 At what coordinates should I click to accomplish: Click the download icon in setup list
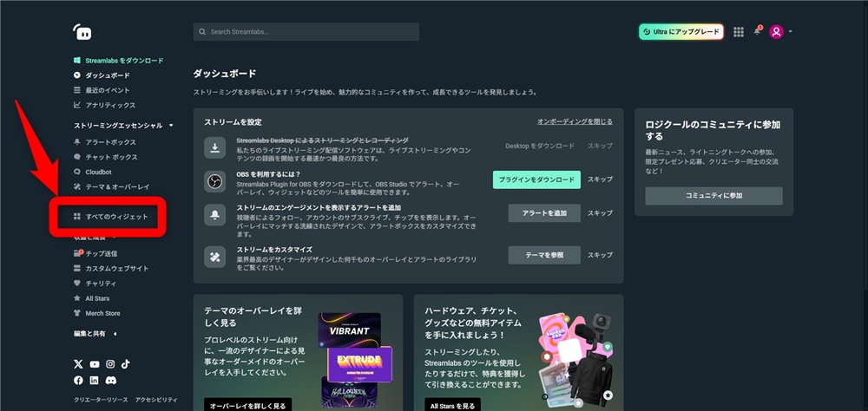point(214,147)
